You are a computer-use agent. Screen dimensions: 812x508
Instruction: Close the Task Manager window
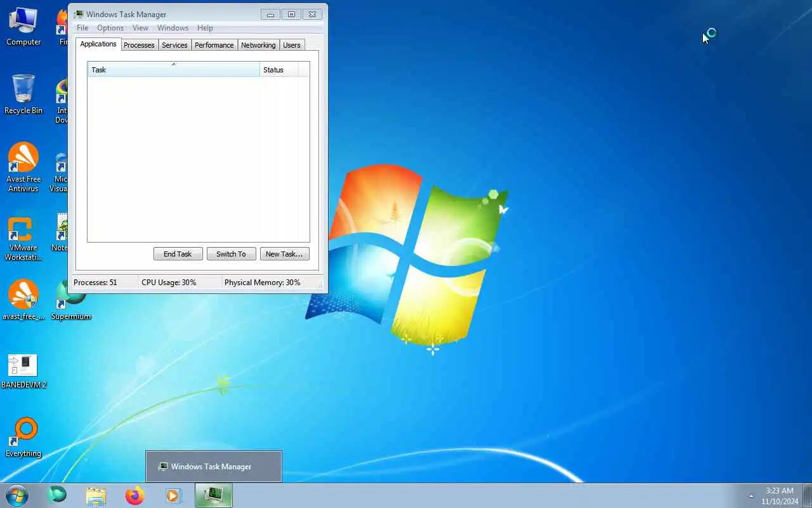pyautogui.click(x=312, y=14)
